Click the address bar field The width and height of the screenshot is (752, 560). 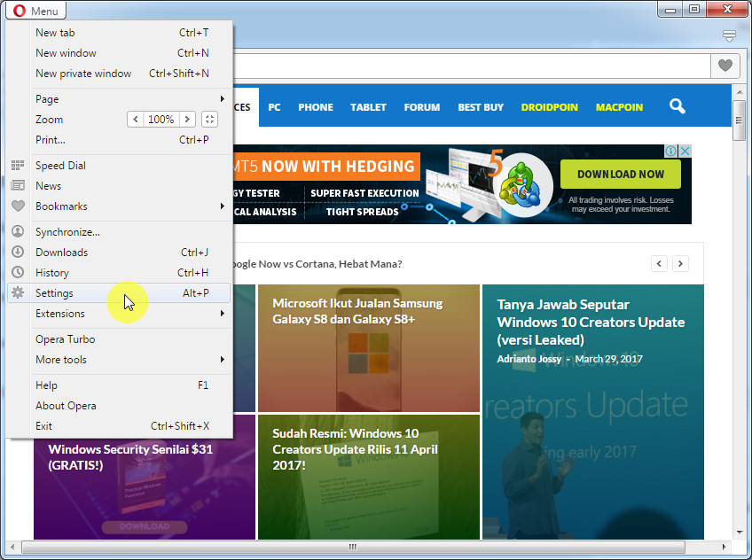472,66
